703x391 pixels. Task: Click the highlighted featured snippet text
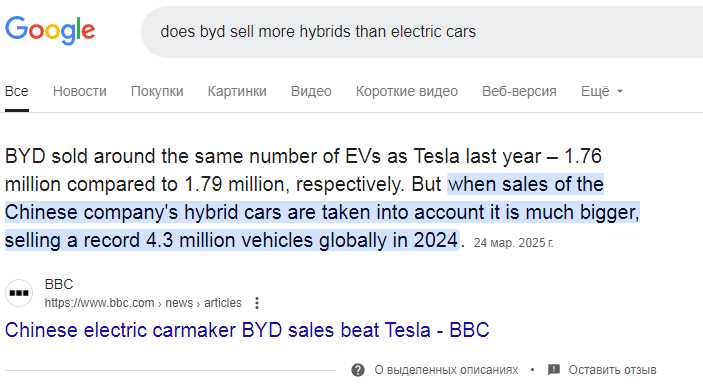coord(322,212)
